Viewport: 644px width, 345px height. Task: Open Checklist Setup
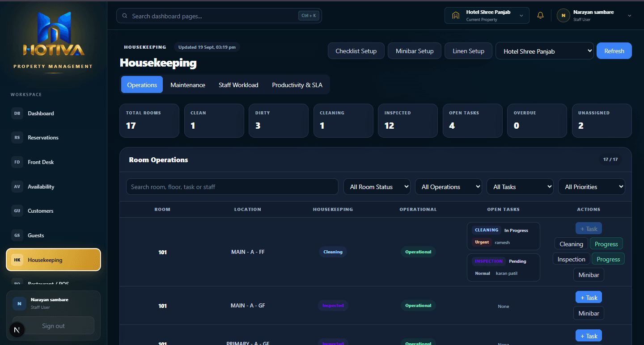tap(356, 51)
